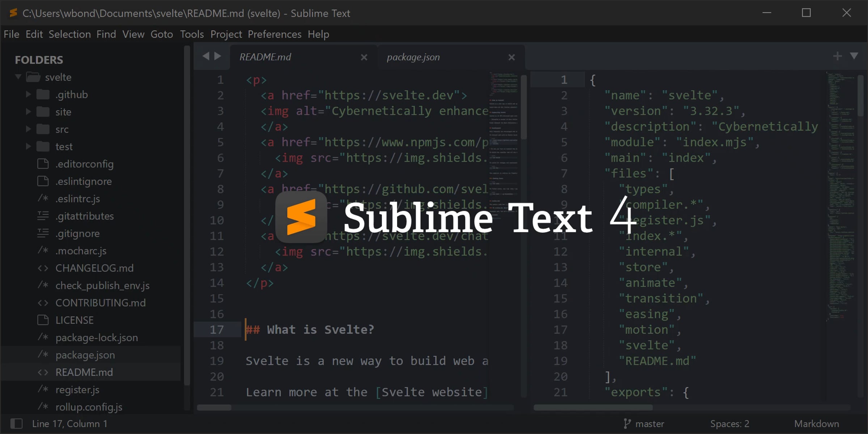This screenshot has height=434, width=868.
Task: Click the LICENSE file icon
Action: [x=43, y=320]
